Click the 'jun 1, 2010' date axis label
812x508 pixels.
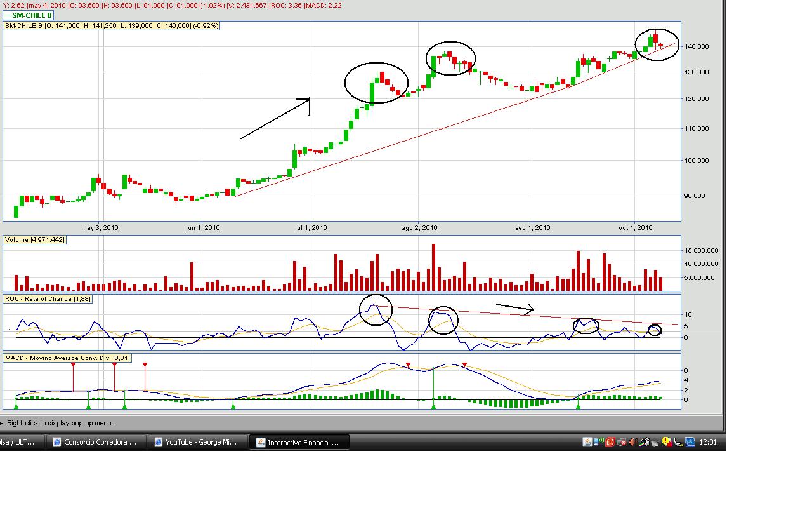tap(203, 227)
